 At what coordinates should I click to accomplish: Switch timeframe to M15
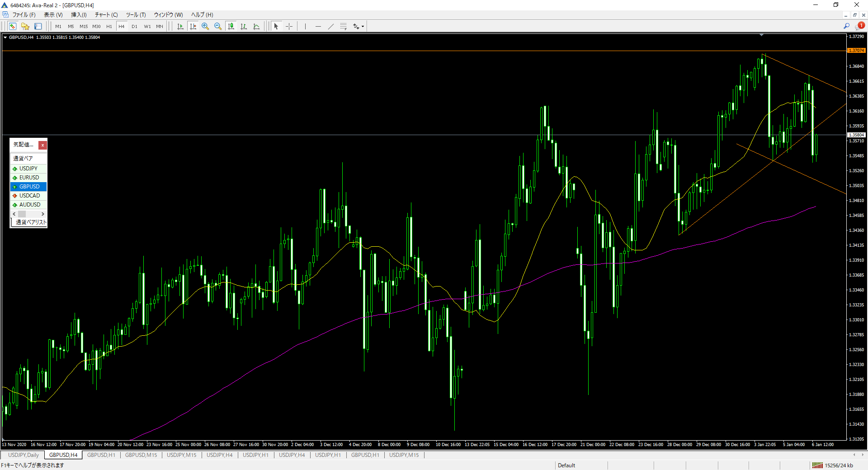click(84, 26)
